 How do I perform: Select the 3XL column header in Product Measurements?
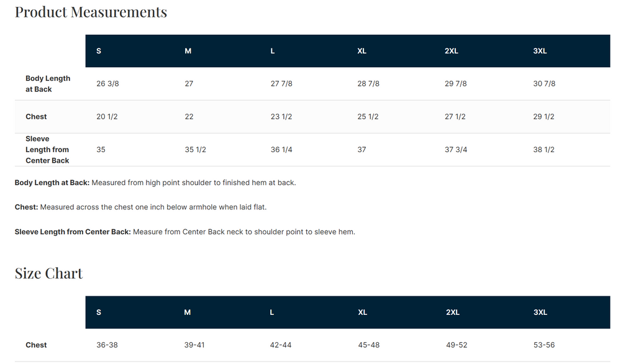pos(540,51)
